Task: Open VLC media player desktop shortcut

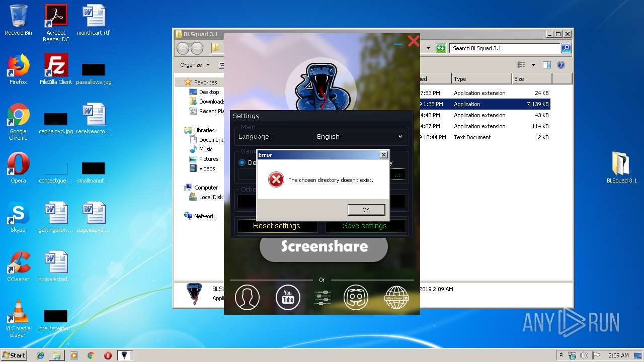Action: pyautogui.click(x=18, y=319)
